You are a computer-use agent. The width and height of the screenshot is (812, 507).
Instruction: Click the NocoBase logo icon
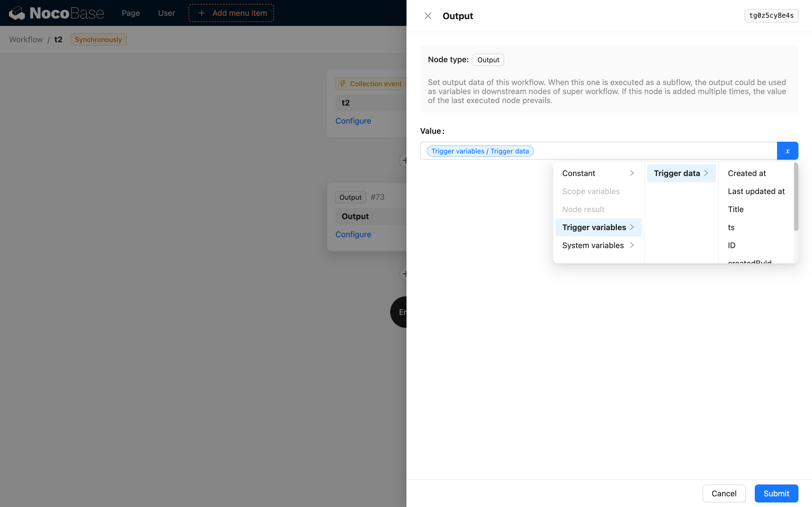pos(17,13)
